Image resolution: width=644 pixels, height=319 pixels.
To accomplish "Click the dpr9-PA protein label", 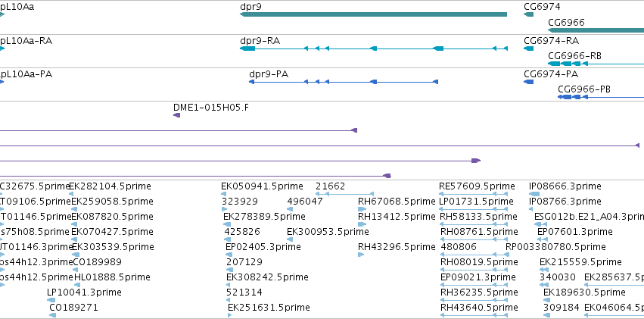I will tap(269, 74).
